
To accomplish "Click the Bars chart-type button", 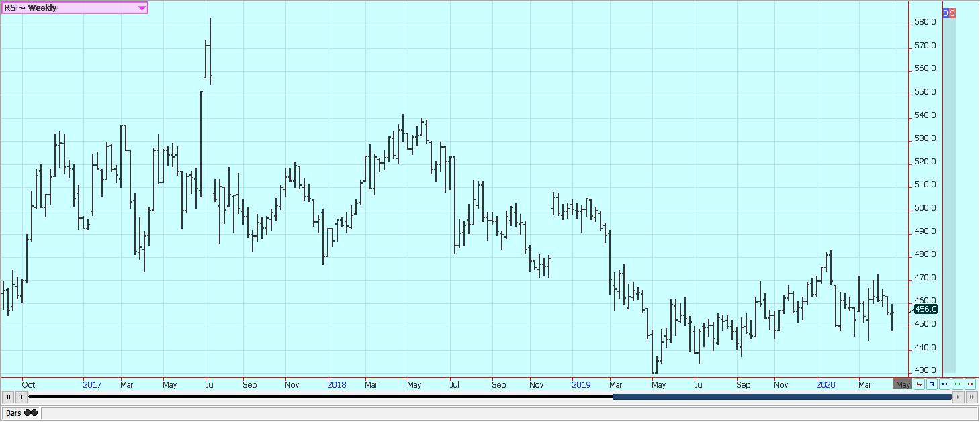I will [21, 413].
